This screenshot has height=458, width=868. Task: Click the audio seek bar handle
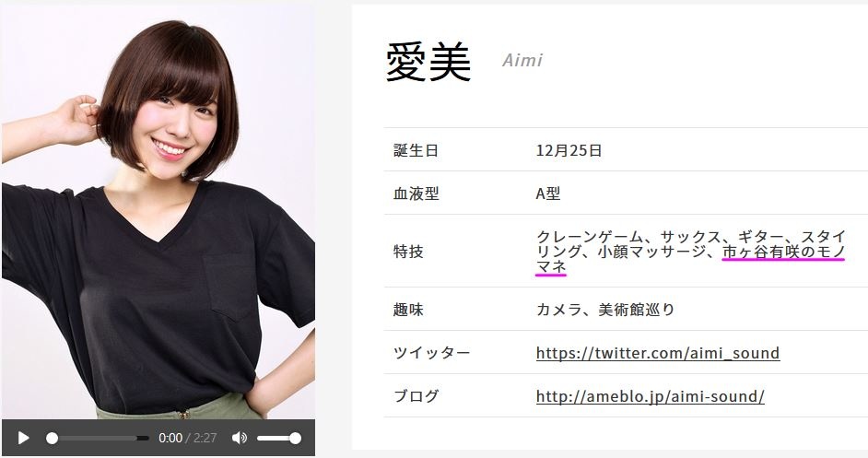coord(52,438)
